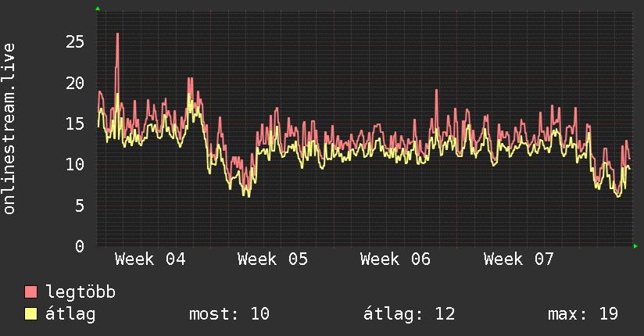Image resolution: width=644 pixels, height=336 pixels.
Task: Click the 'átlag: 12' average value text
Action: click(x=409, y=314)
